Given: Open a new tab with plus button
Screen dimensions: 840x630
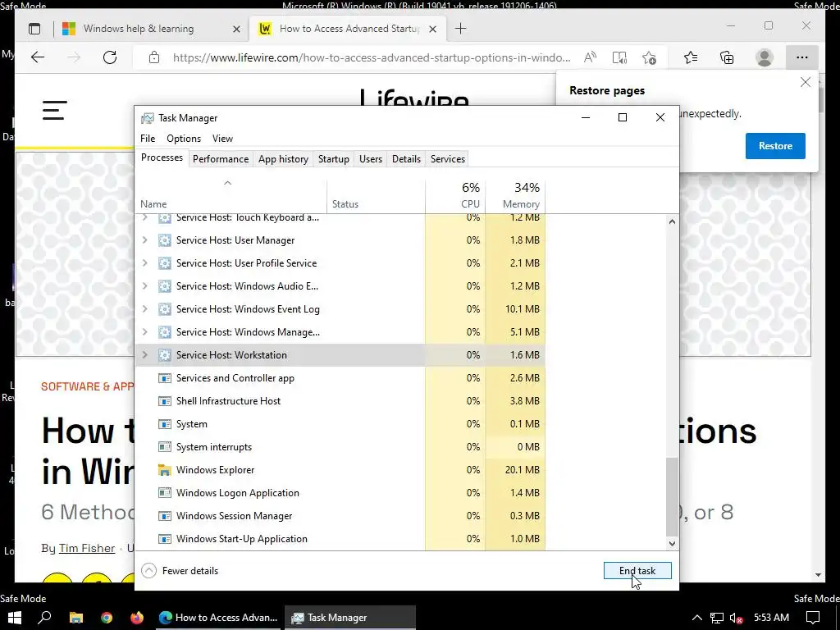Looking at the screenshot, I should pos(460,29).
